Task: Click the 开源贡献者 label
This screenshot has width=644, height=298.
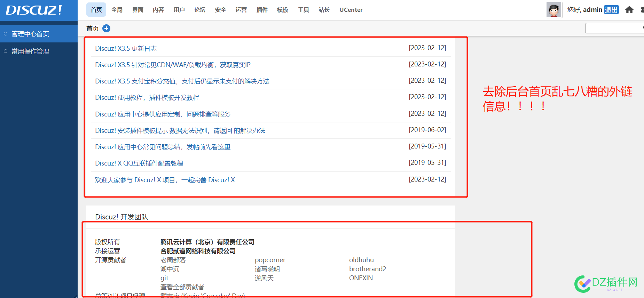Action: 111,260
